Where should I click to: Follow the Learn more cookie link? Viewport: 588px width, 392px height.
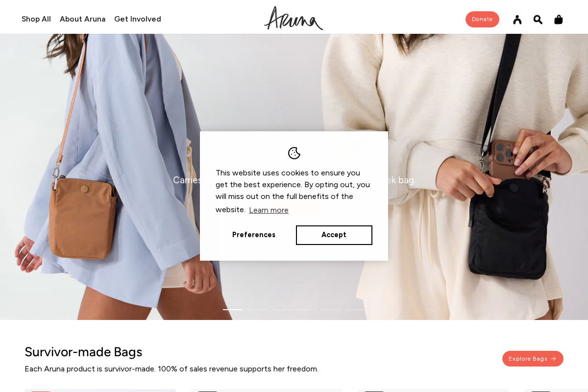(269, 210)
